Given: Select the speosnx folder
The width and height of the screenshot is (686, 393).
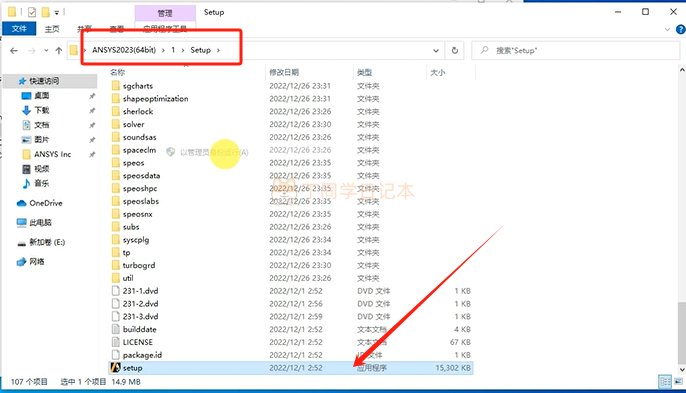Looking at the screenshot, I should [137, 214].
